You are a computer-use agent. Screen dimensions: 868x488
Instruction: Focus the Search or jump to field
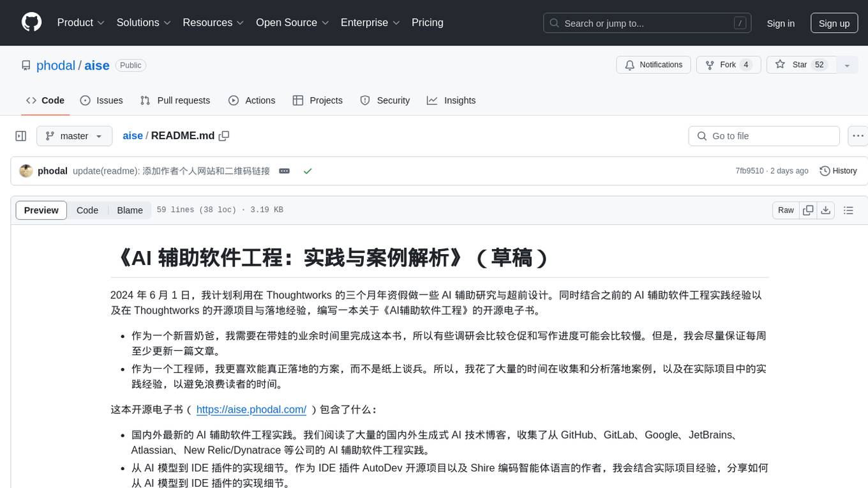(648, 23)
